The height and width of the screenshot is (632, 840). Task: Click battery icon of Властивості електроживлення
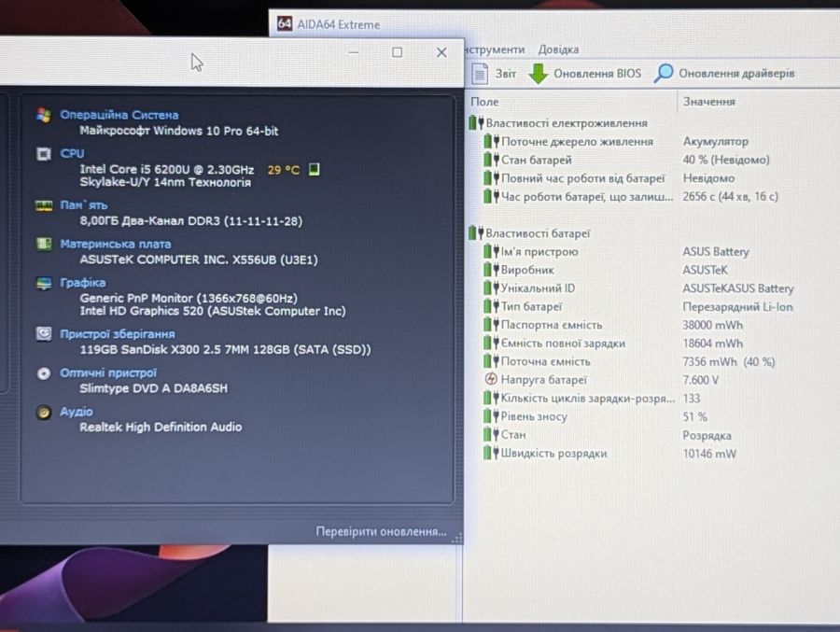click(476, 122)
